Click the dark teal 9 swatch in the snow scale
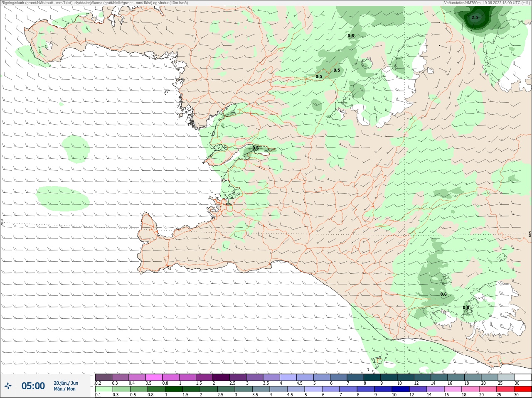The width and height of the screenshot is (532, 398). coord(389,377)
